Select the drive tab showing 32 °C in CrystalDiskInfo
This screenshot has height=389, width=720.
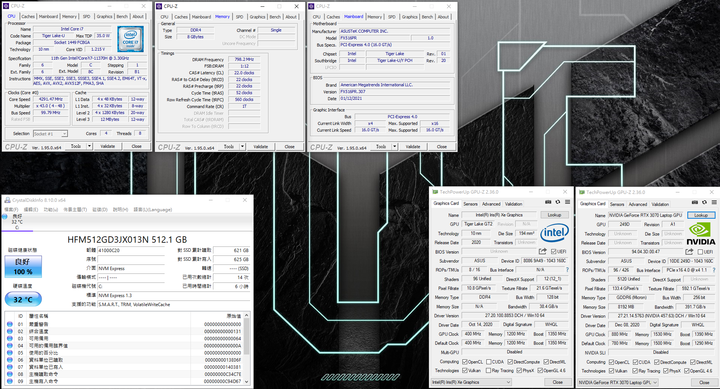[x=17, y=221]
